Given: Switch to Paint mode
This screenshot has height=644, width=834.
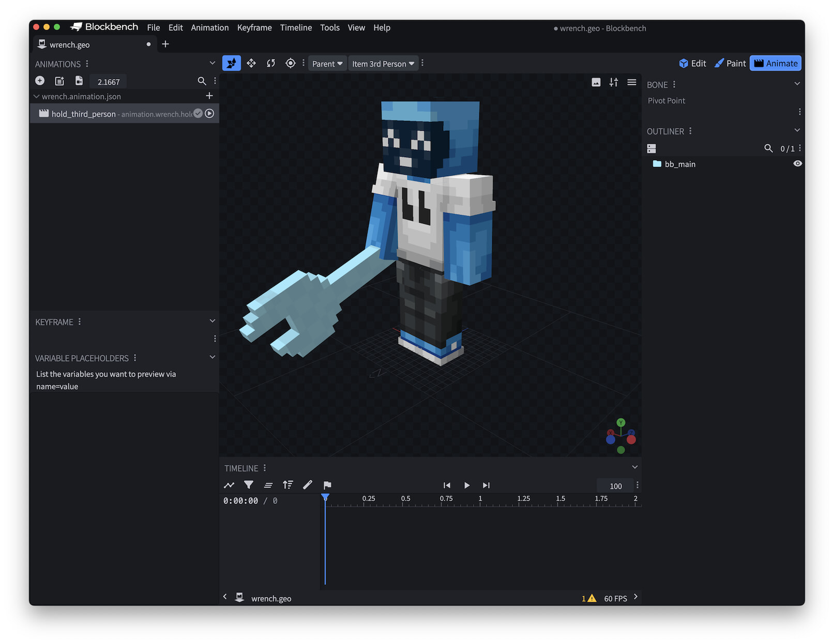Looking at the screenshot, I should pyautogui.click(x=730, y=63).
